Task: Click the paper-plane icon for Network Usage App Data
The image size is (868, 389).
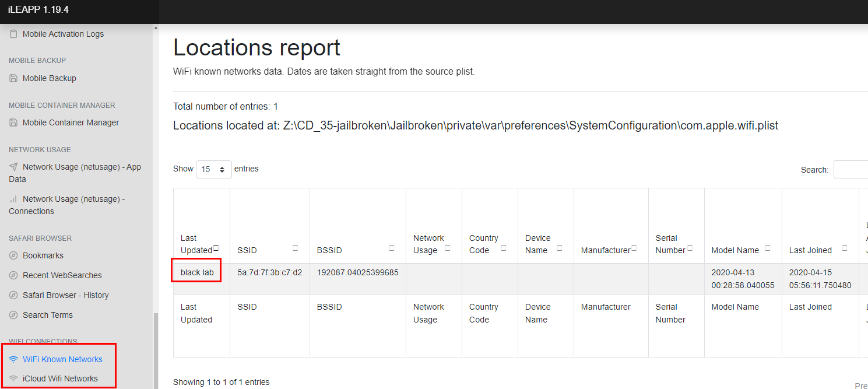Action: point(13,167)
